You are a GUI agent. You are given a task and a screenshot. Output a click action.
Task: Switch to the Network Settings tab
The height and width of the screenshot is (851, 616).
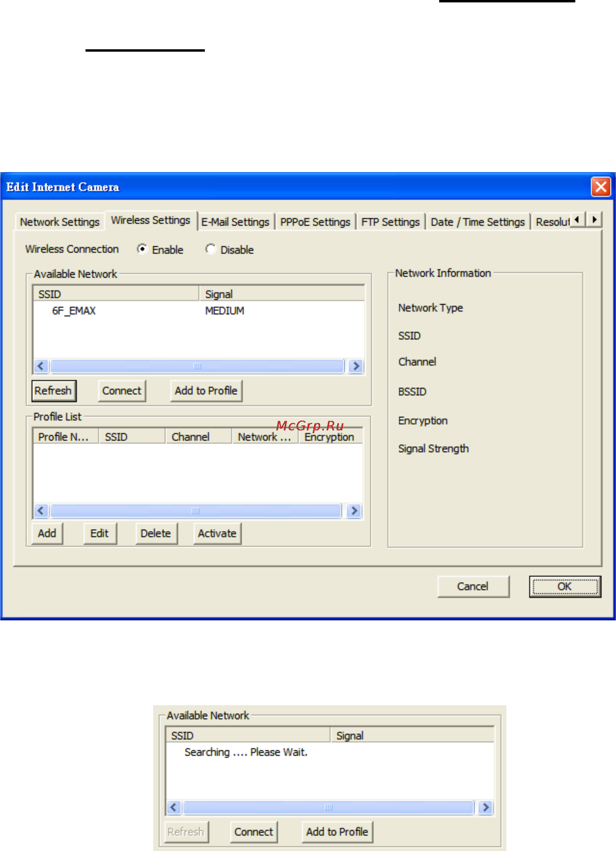coord(60,222)
